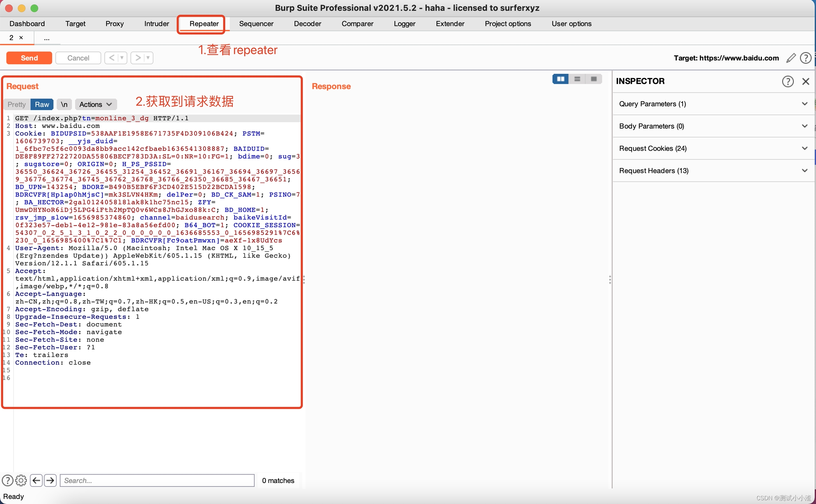816x504 pixels.
Task: Click the Search input field
Action: click(157, 480)
